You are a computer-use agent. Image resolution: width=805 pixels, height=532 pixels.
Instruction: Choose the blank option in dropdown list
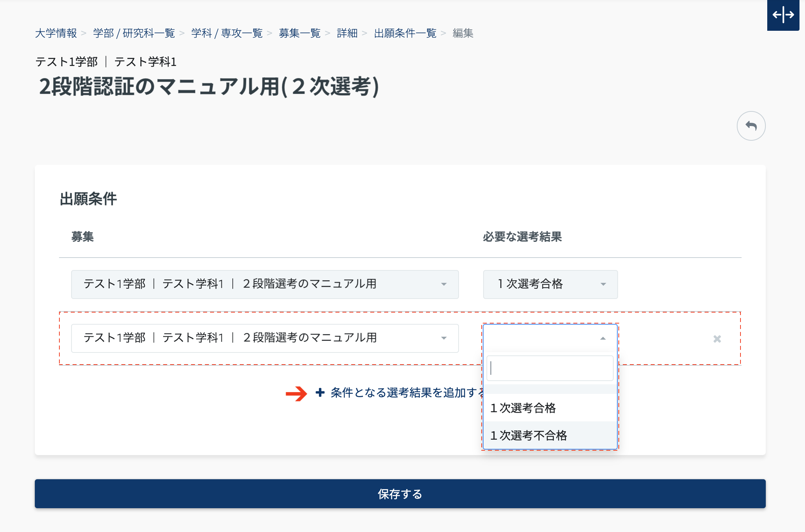550,389
